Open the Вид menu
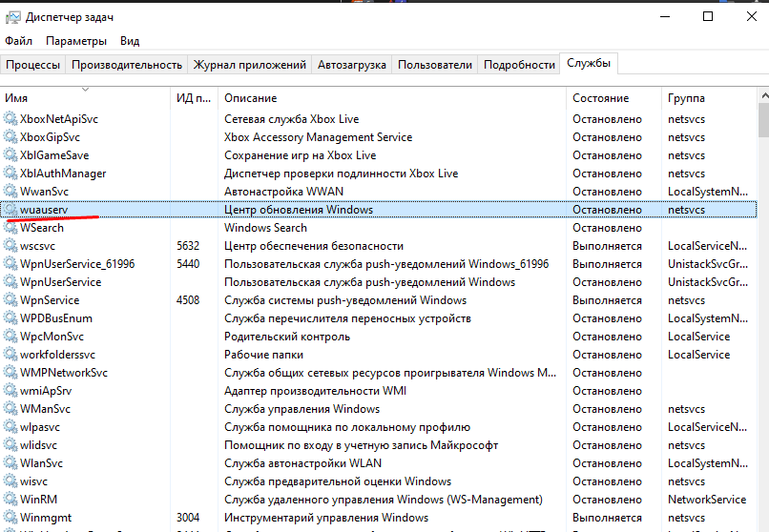The height and width of the screenshot is (532, 769). click(x=130, y=41)
